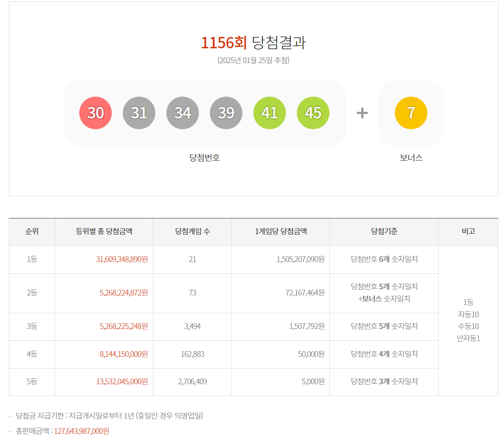Image resolution: width=504 pixels, height=436 pixels.
Task: Click the total prize '5,268,224,872원'
Action: tap(124, 293)
